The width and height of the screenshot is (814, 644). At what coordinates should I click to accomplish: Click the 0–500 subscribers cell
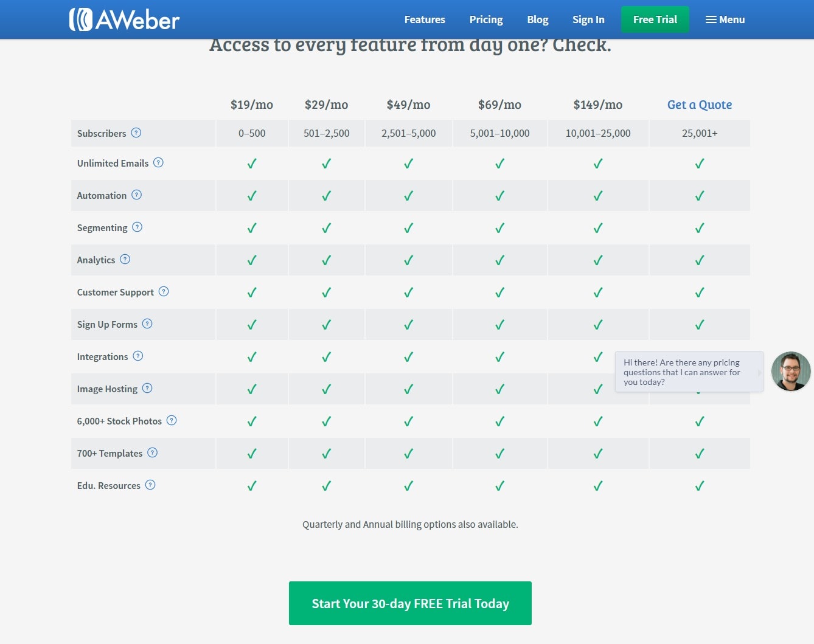[252, 133]
